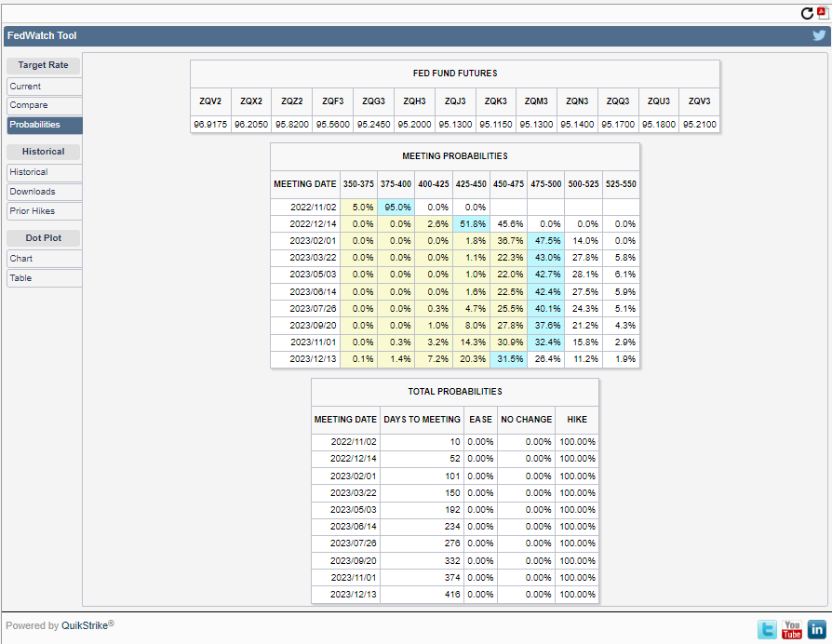Open the YouTube icon in the footer
832x644 pixels.
click(x=792, y=629)
